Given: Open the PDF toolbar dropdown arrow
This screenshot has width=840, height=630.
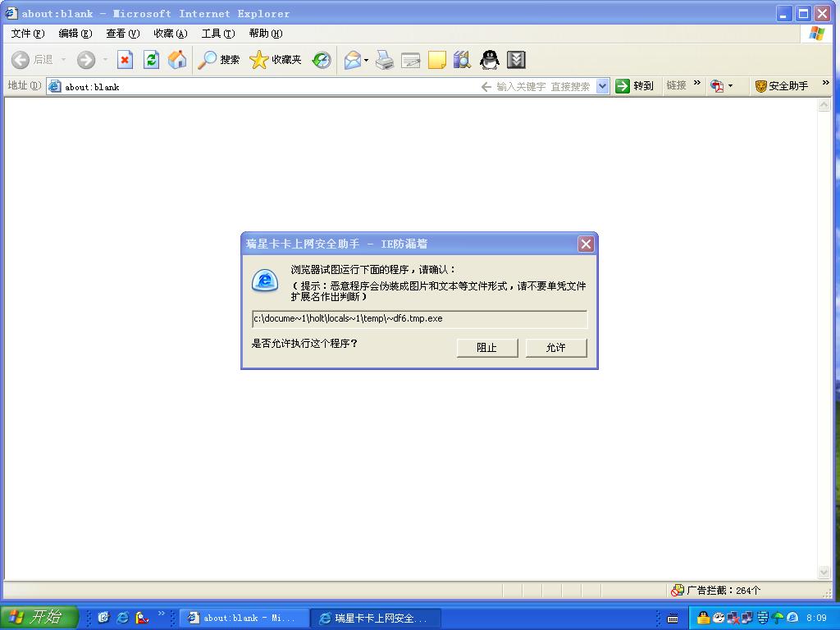Looking at the screenshot, I should point(730,85).
